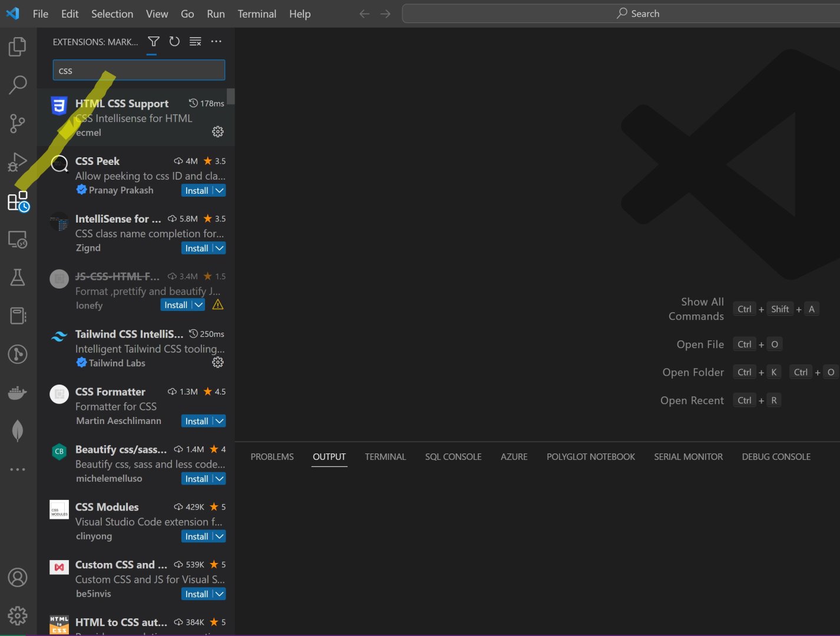The width and height of the screenshot is (840, 636).
Task: Click warning icon on JS-CSS-HTML Formatter
Action: [218, 305]
